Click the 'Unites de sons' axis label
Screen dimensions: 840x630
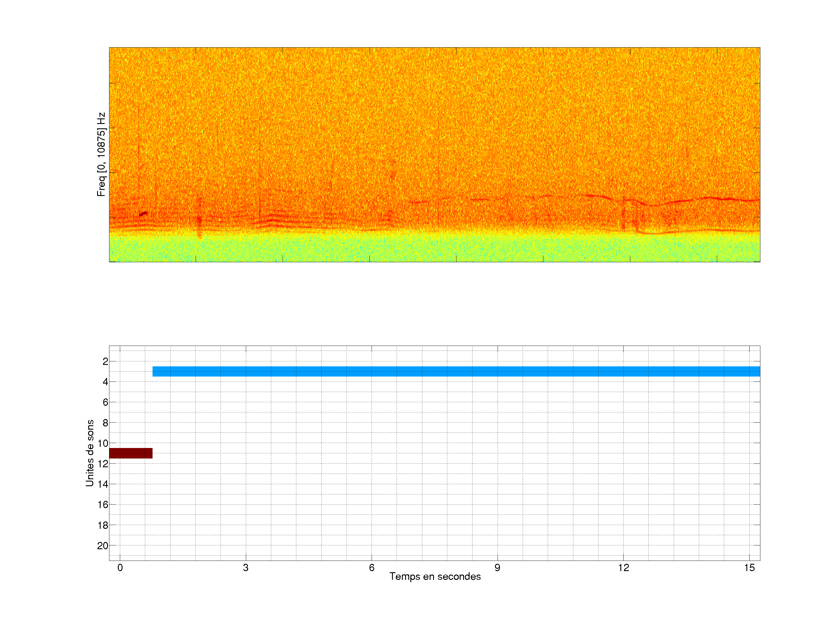90,453
